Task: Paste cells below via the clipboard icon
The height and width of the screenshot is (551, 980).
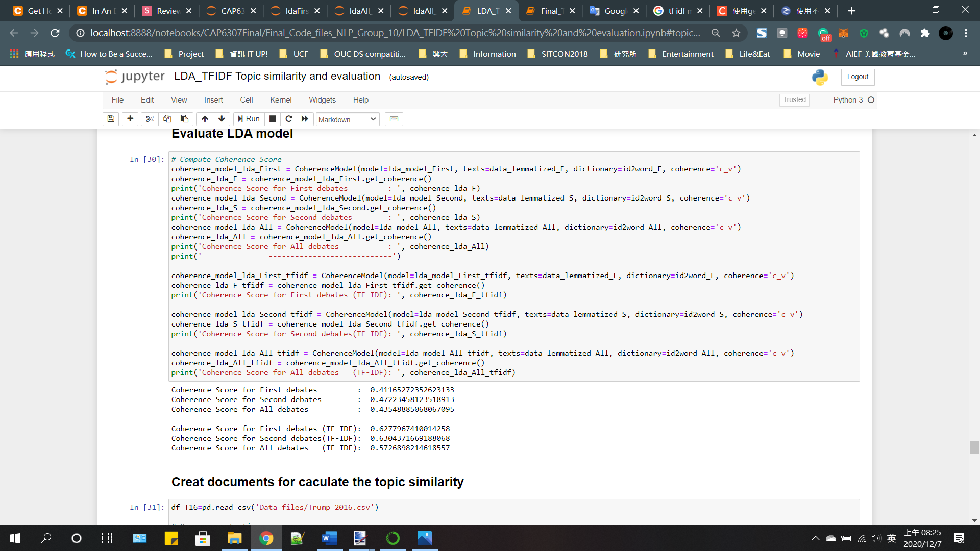Action: click(x=184, y=119)
